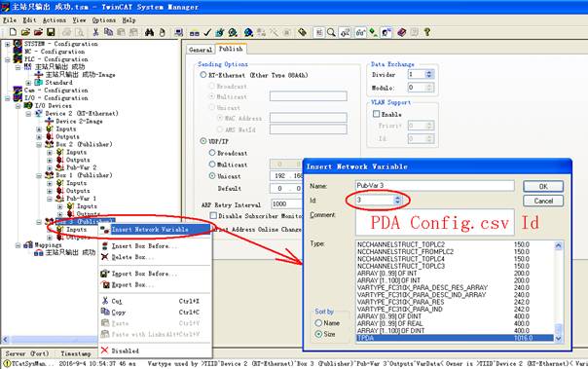
Task: Click the Type list vertical scrollbar
Action: [x=558, y=292]
